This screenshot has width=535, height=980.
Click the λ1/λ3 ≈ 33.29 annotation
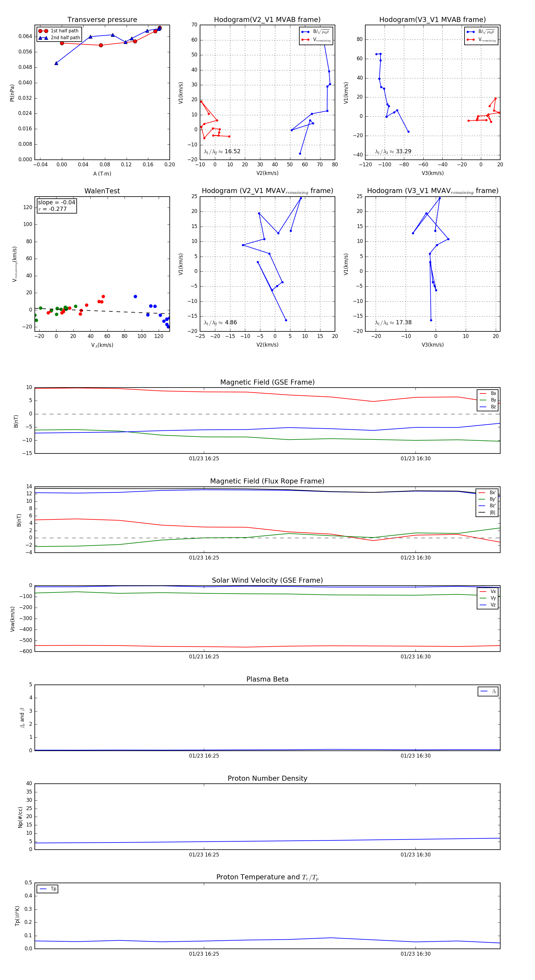393,151
